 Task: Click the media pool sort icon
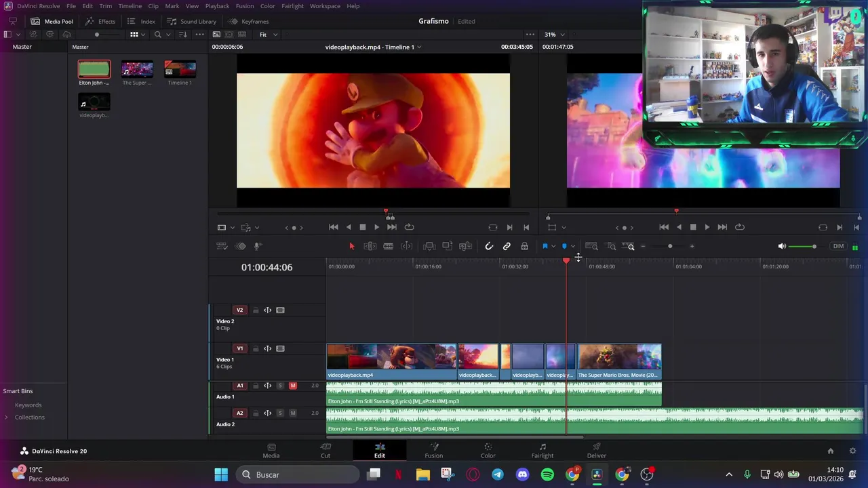point(182,35)
